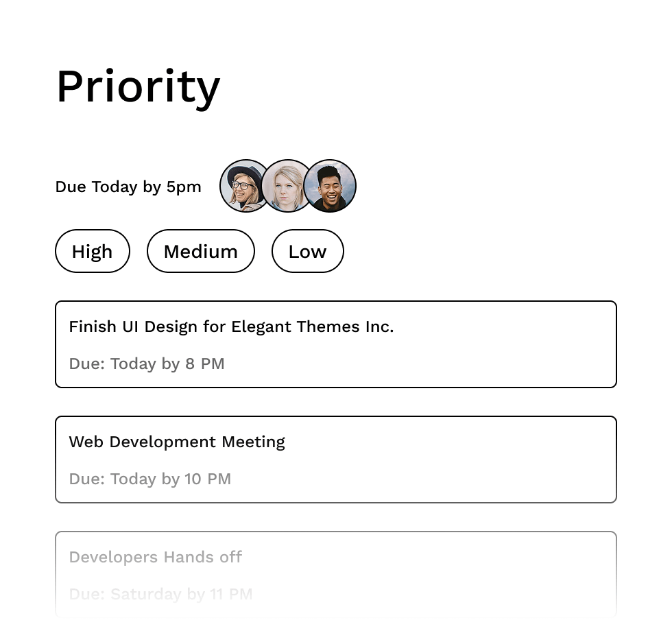Screen dimensions: 672x631
Task: Click the due time for Web Development Meeting
Action: [x=149, y=479]
